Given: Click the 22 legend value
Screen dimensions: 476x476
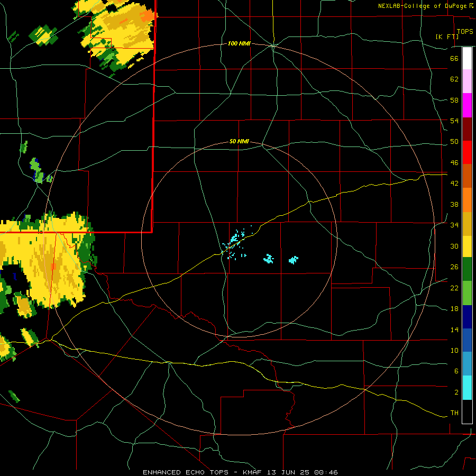Looking at the screenshot, I should click(x=454, y=288).
